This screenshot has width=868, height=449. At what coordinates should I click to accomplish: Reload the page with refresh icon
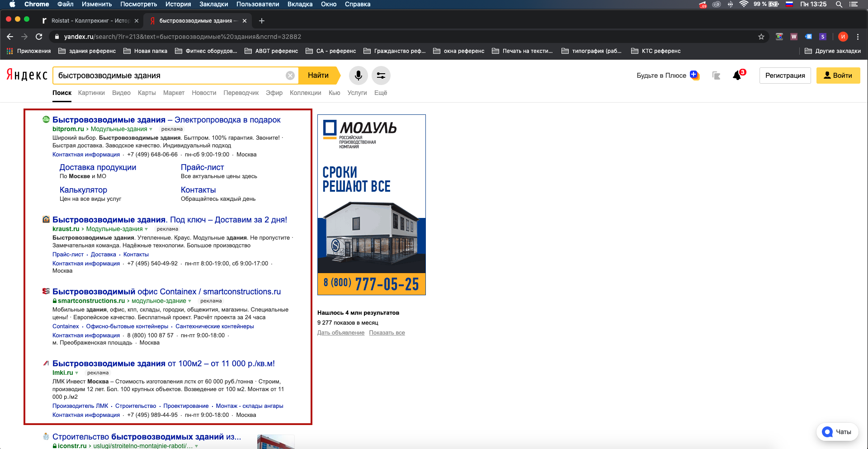tap(39, 37)
